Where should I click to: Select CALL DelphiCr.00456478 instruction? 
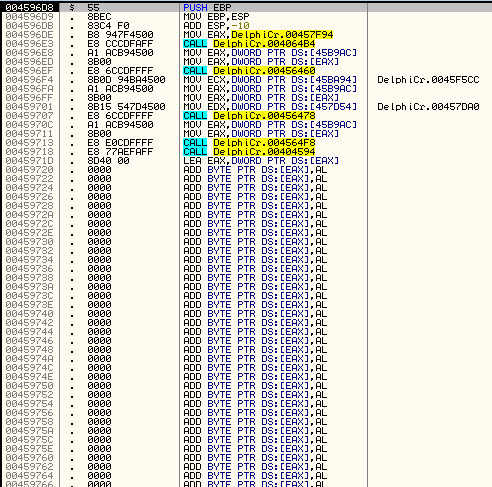click(x=249, y=116)
